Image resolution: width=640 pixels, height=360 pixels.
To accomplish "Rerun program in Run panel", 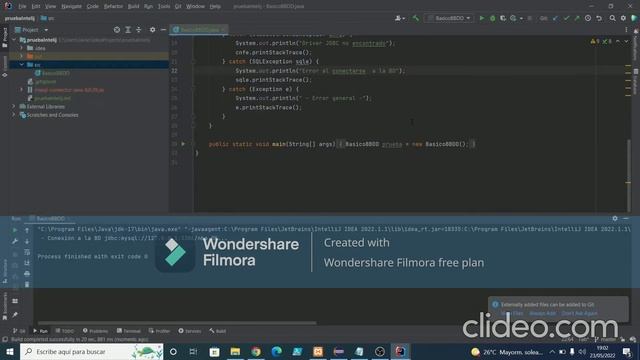I will tap(15, 230).
